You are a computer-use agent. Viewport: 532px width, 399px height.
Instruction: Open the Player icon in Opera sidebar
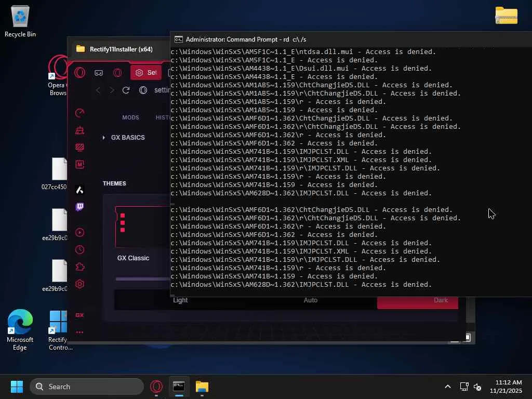79,232
